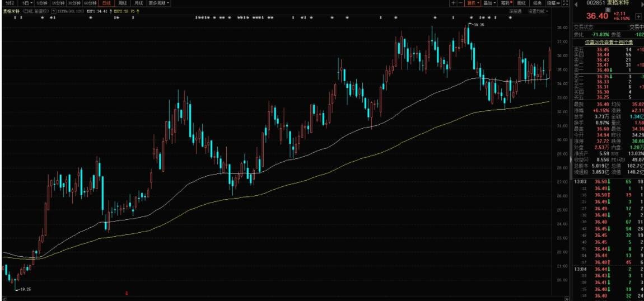Click the 卖二 price 36.41

point(603,65)
